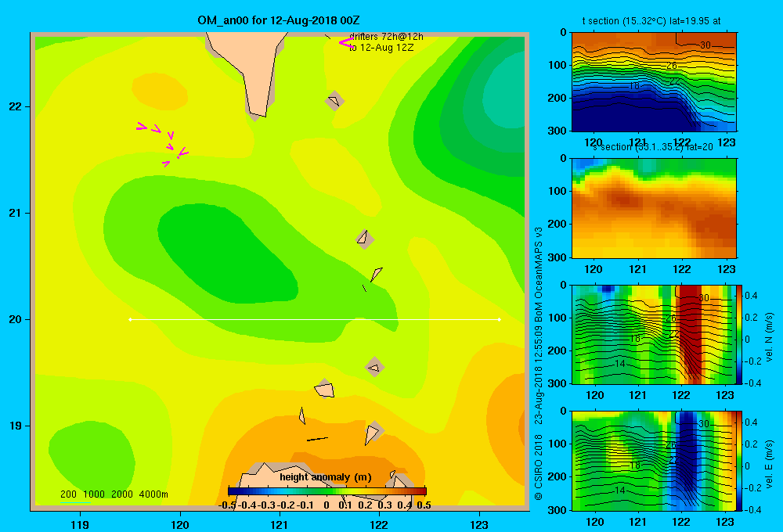
Task: Select the 's section (33.1..35.2) lat=20' title
Action: coord(653,147)
